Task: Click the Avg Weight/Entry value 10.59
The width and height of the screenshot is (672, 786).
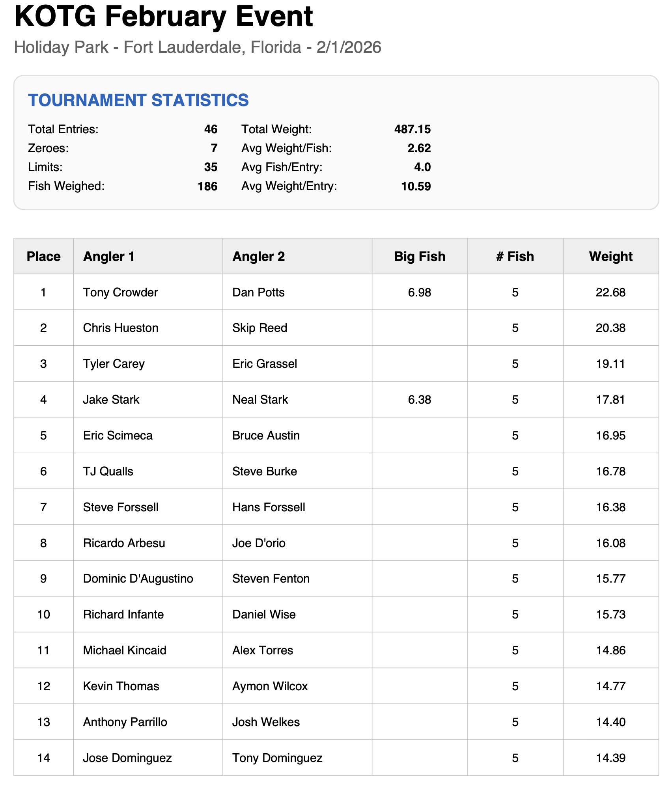Action: tap(416, 186)
